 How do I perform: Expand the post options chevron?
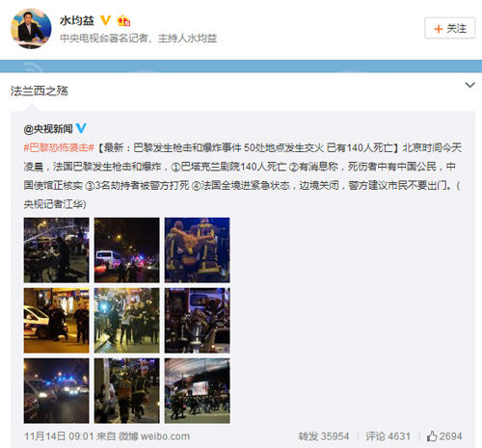click(469, 85)
